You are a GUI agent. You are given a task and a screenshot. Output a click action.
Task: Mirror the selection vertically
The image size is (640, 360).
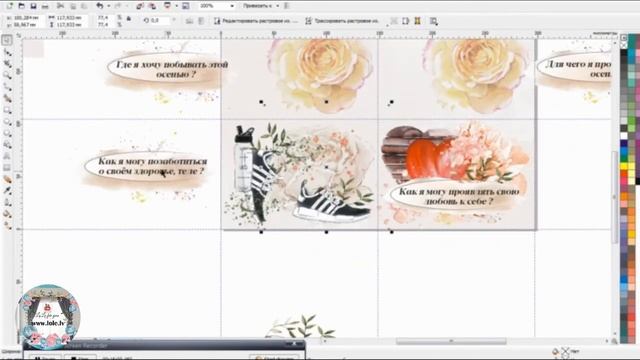[x=201, y=21]
